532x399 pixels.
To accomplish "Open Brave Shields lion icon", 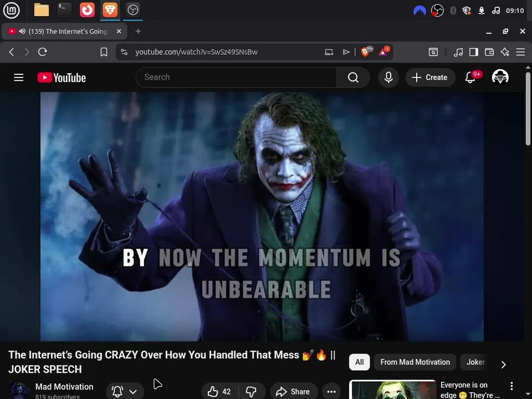I will pyautogui.click(x=366, y=52).
